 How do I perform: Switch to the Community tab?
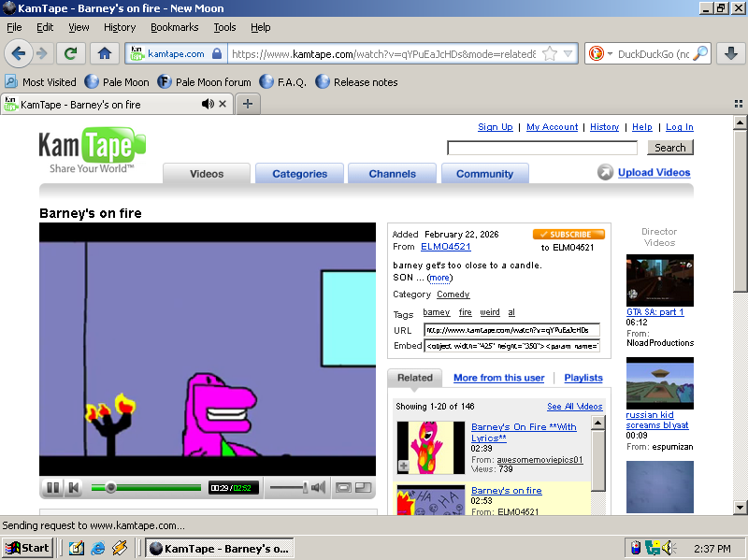click(484, 174)
